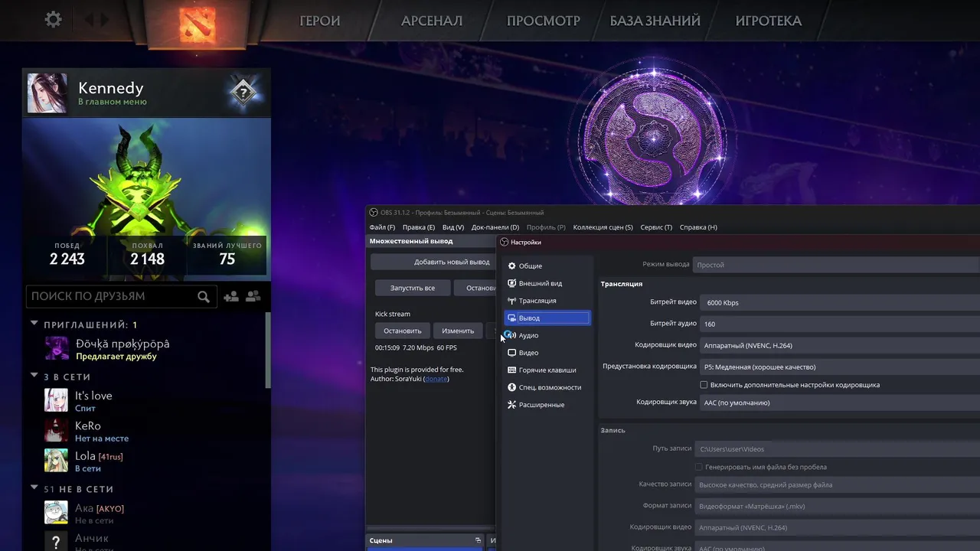Pop out the Сцены dock panel
The image size is (980, 551).
(x=478, y=540)
